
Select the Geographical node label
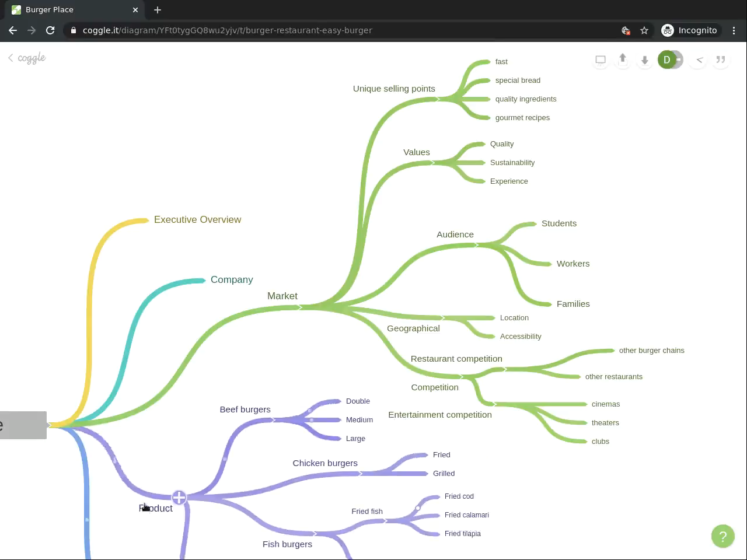point(413,328)
